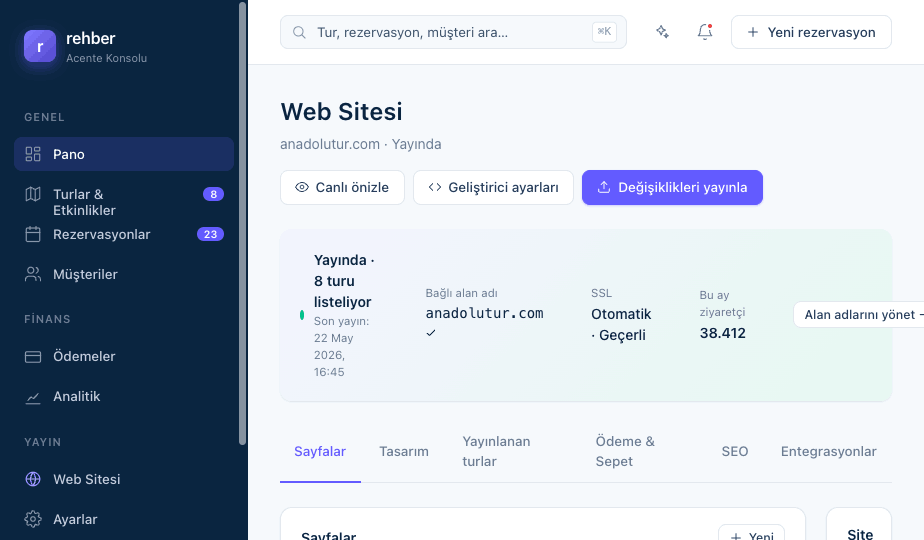924x540 pixels.
Task: Focus the tour and reservation search field
Action: pyautogui.click(x=453, y=32)
